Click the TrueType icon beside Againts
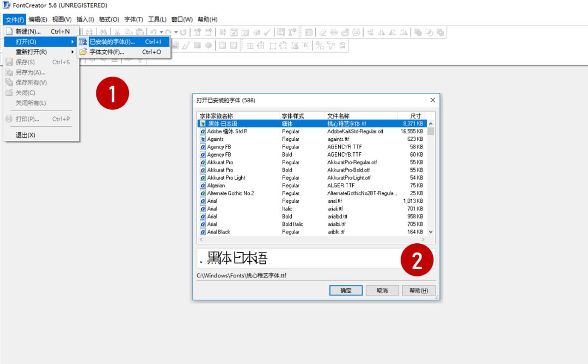This screenshot has width=588, height=364. (203, 139)
